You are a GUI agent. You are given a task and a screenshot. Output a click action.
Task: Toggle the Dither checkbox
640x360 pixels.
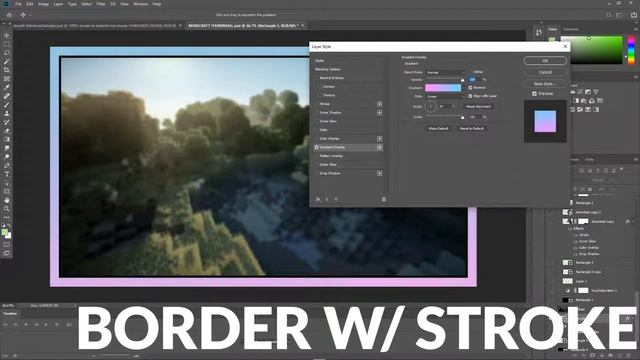[x=470, y=72]
